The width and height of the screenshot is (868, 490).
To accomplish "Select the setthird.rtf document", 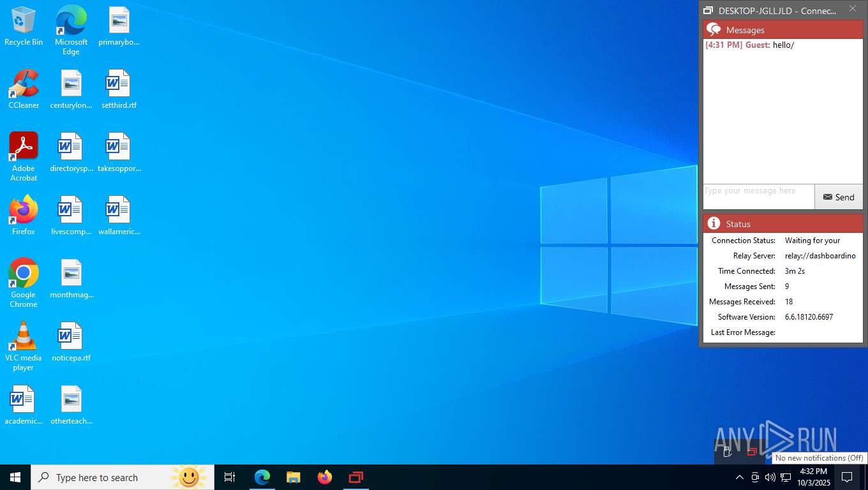I will (x=119, y=89).
